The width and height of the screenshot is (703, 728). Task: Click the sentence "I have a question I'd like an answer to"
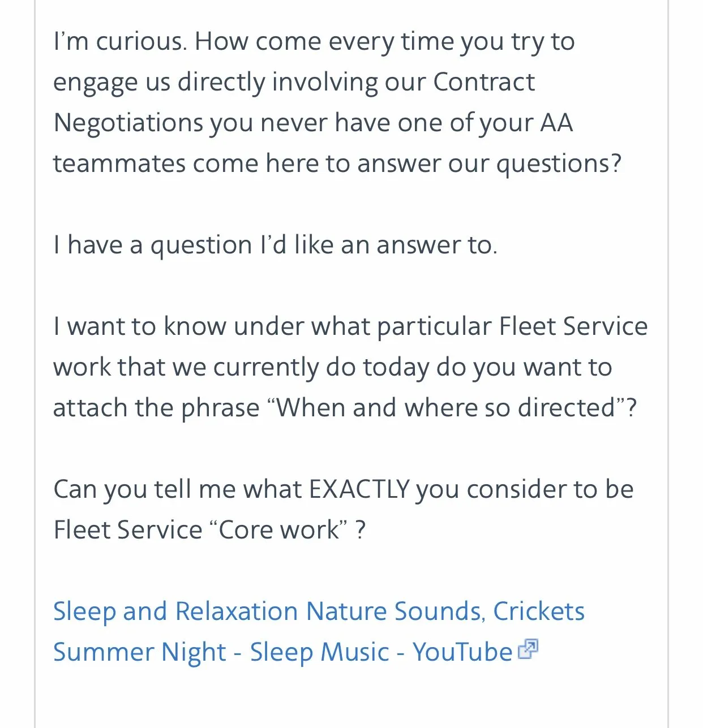point(275,245)
